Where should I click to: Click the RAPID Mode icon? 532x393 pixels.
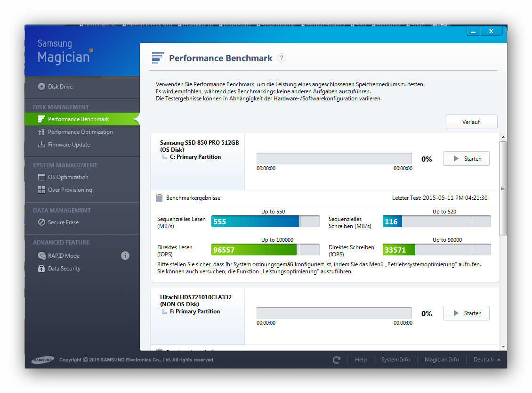pos(41,256)
